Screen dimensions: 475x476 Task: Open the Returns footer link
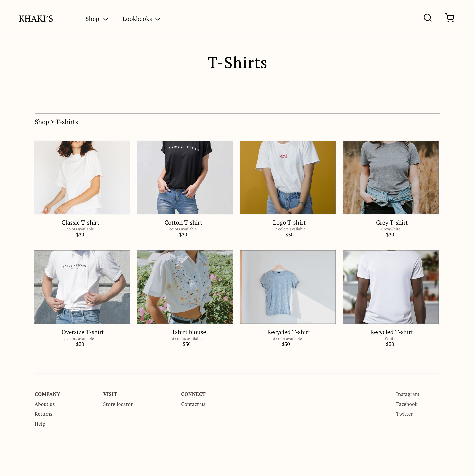point(44,414)
